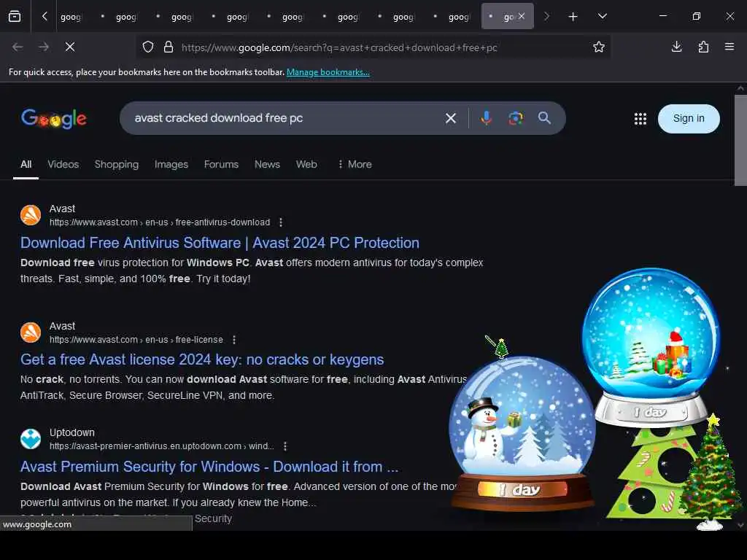747x560 pixels.
Task: Click the uptodown.com URL text
Action: point(161,446)
